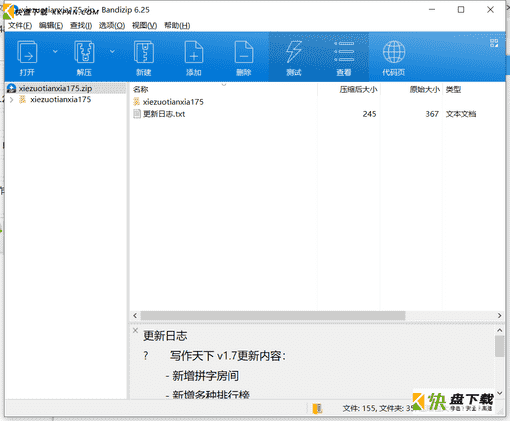The height and width of the screenshot is (421, 510).
Task: Open the Options (选项) menu
Action: [112, 25]
